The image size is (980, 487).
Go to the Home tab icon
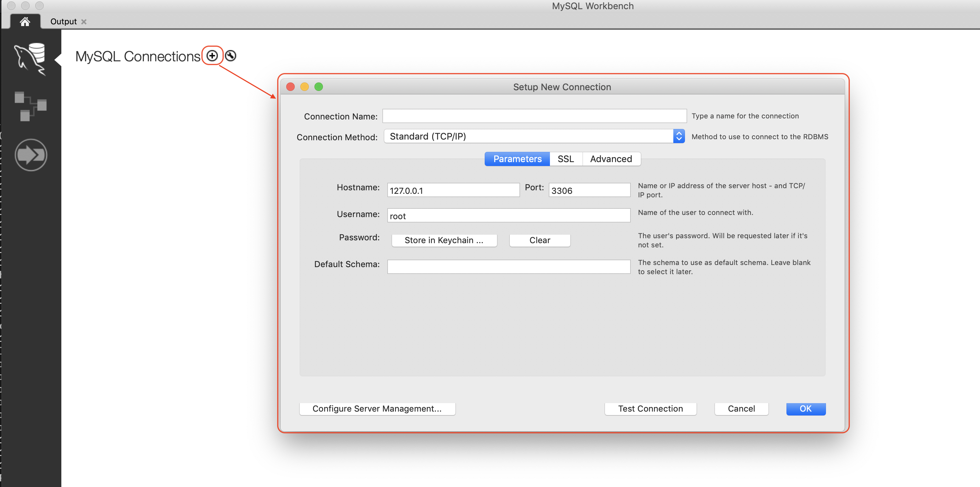pyautogui.click(x=25, y=21)
